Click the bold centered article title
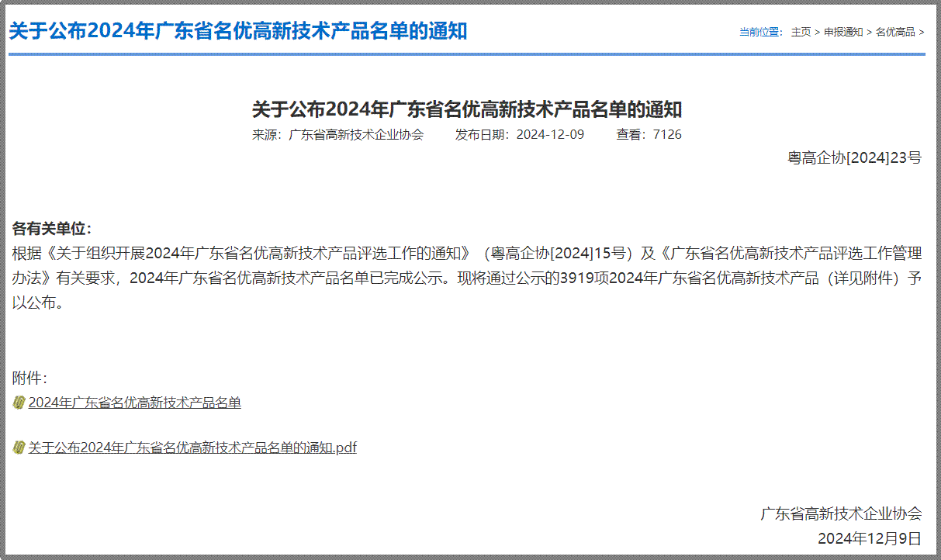The image size is (941, 560). 467,109
